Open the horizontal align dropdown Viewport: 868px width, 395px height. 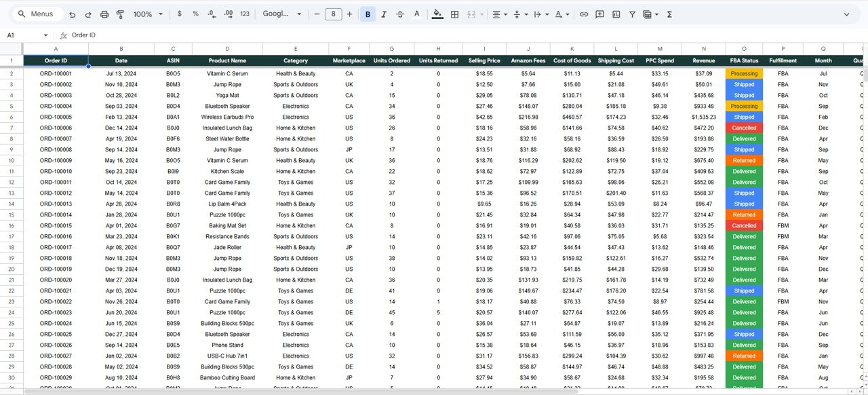(x=499, y=14)
